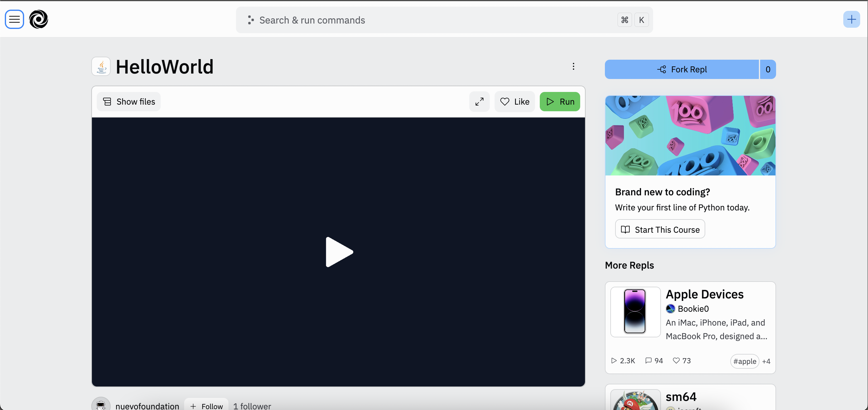868x410 pixels.
Task: Open the Apple Devices Repl
Action: 704,294
